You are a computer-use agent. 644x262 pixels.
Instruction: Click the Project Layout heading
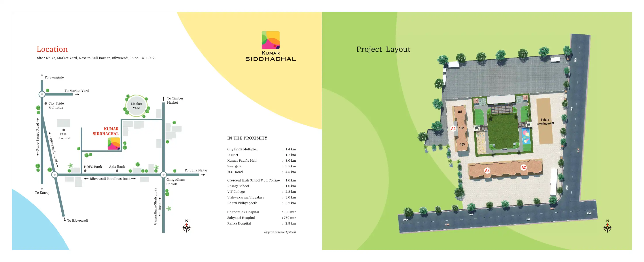383,49
